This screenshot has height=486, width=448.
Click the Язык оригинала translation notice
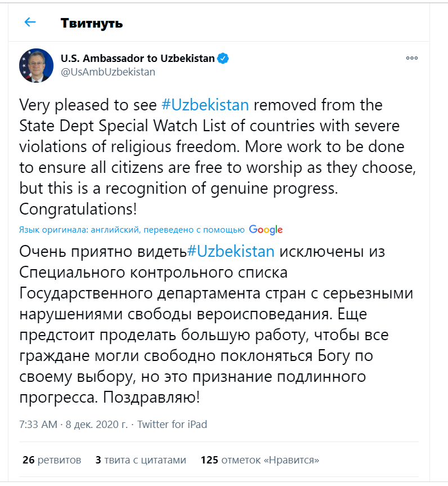click(132, 230)
